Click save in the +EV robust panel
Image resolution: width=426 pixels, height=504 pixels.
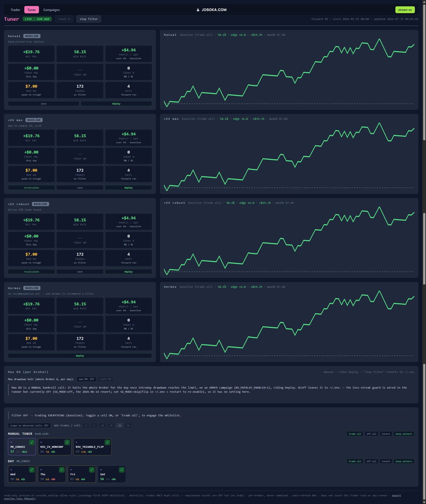pos(80,272)
